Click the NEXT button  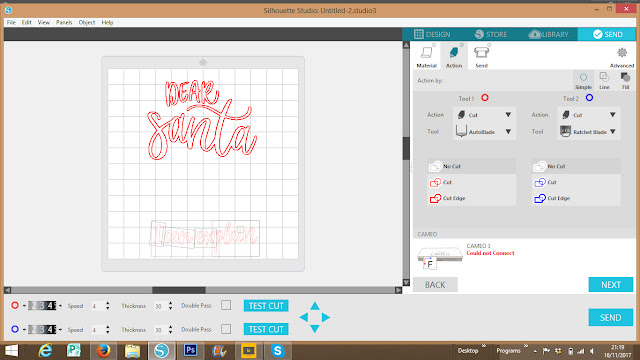click(611, 284)
